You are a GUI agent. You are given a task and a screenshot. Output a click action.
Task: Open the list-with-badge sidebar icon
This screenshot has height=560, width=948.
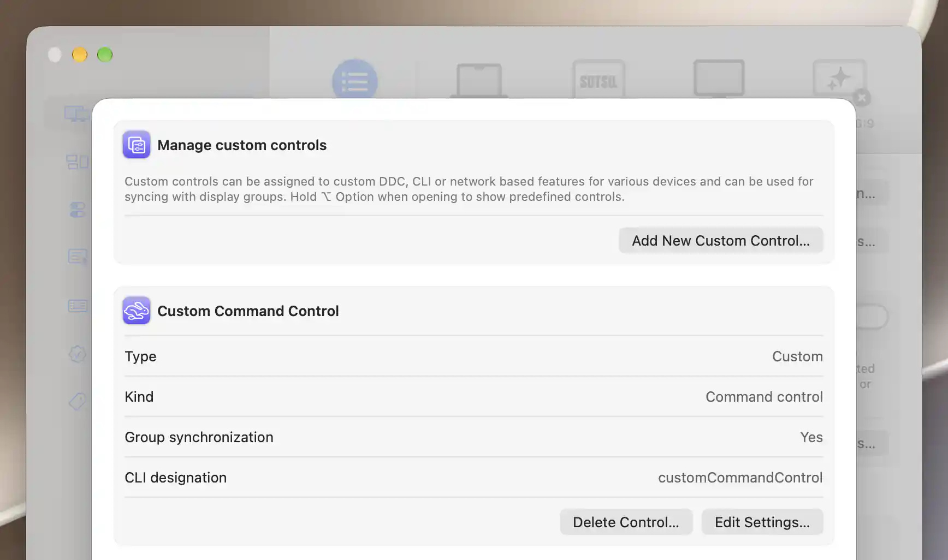point(78,257)
